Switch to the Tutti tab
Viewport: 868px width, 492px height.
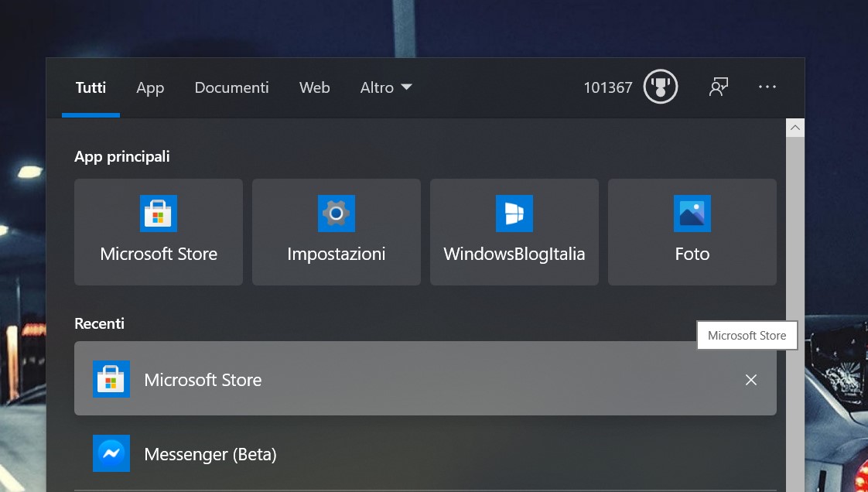point(91,87)
